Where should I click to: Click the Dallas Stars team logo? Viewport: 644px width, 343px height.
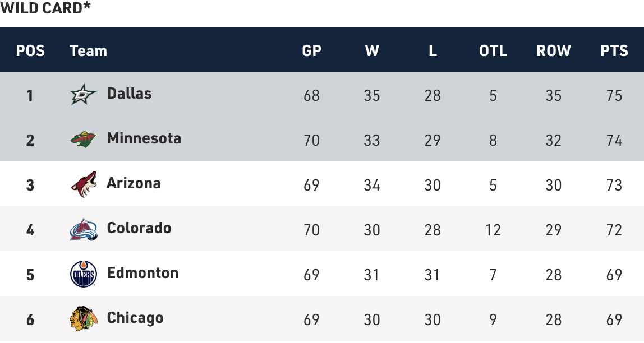point(84,95)
